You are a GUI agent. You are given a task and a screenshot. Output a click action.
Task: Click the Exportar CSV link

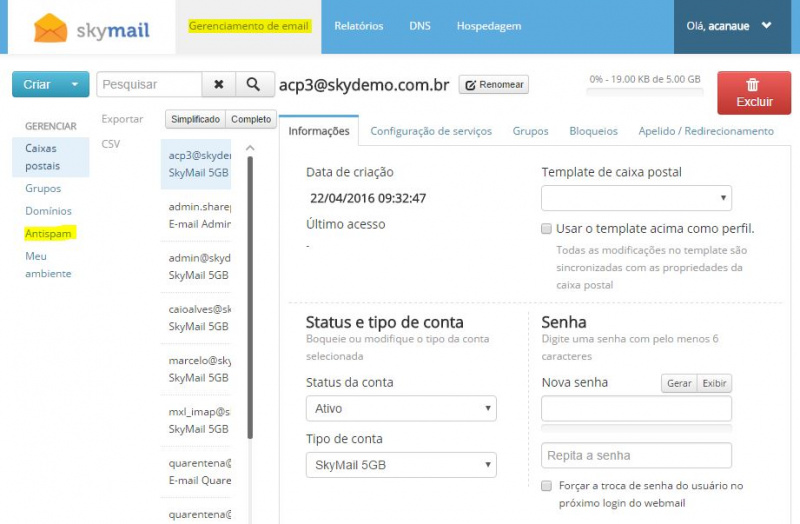pos(122,131)
